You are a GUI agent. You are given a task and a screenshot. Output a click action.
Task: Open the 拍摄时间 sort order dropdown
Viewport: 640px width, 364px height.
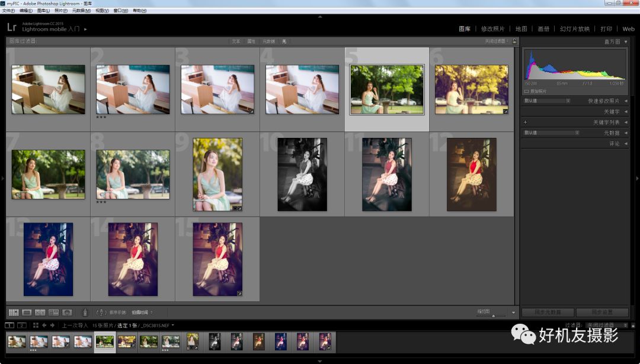pyautogui.click(x=142, y=313)
